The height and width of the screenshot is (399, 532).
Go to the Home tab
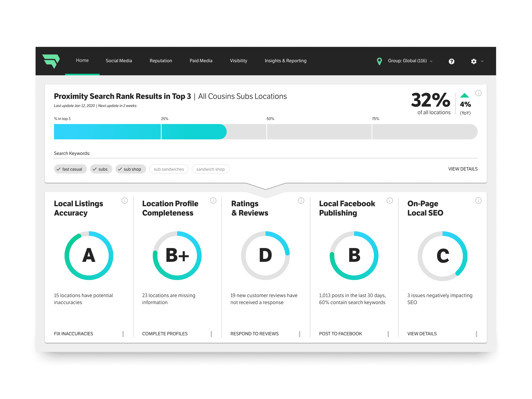click(x=82, y=60)
